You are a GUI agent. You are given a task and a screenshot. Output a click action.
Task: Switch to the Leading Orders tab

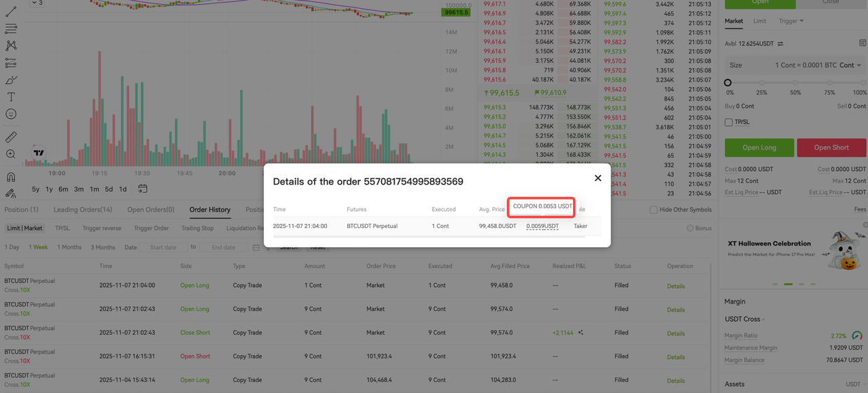coord(83,210)
